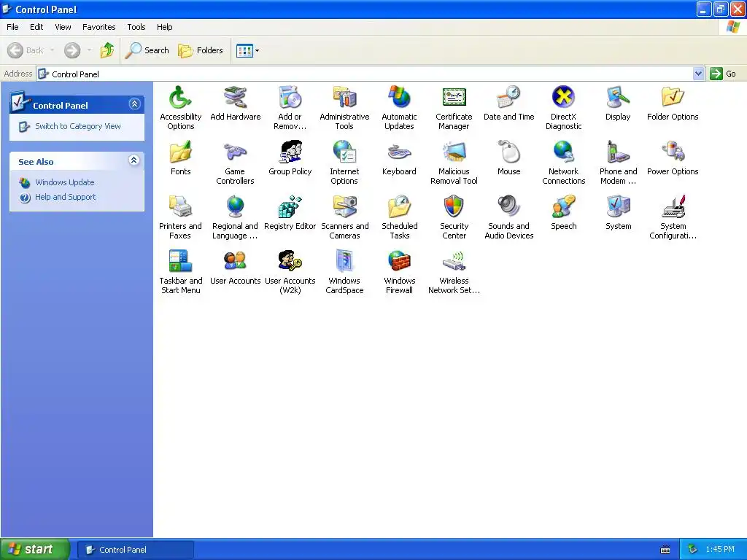Click the Search toolbar button
The image size is (747, 560).
pyautogui.click(x=147, y=50)
